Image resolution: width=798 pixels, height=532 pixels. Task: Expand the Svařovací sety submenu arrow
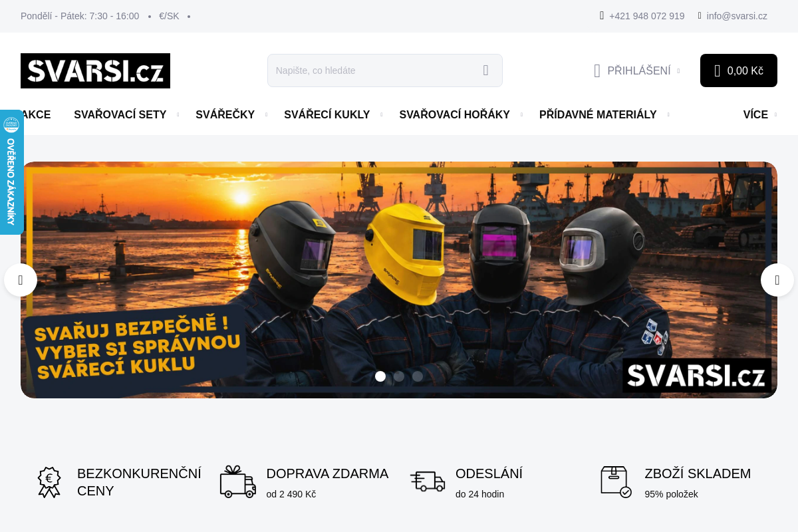pos(178,115)
